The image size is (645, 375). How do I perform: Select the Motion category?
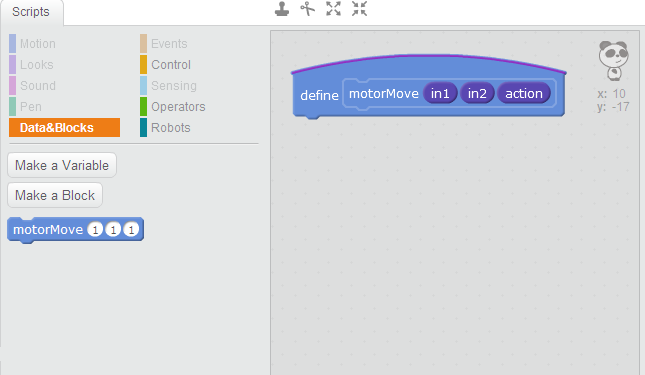37,44
